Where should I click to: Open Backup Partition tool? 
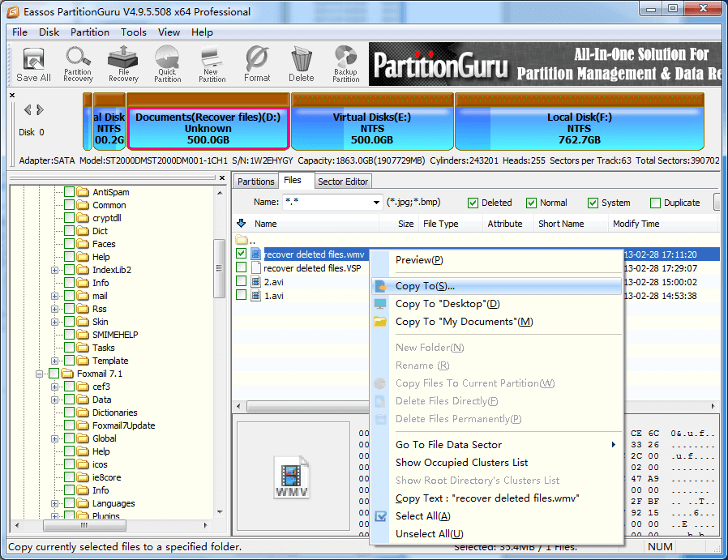[x=345, y=64]
